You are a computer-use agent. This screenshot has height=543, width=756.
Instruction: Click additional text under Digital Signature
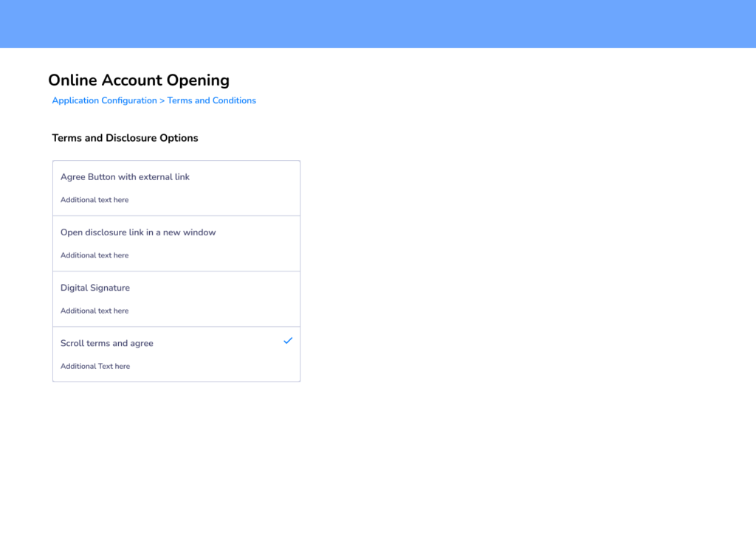pos(94,311)
